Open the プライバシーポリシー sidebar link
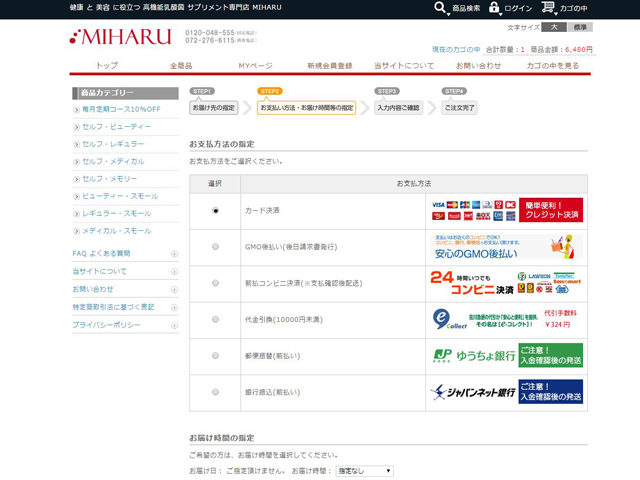Image resolution: width=640 pixels, height=480 pixels. [x=106, y=325]
